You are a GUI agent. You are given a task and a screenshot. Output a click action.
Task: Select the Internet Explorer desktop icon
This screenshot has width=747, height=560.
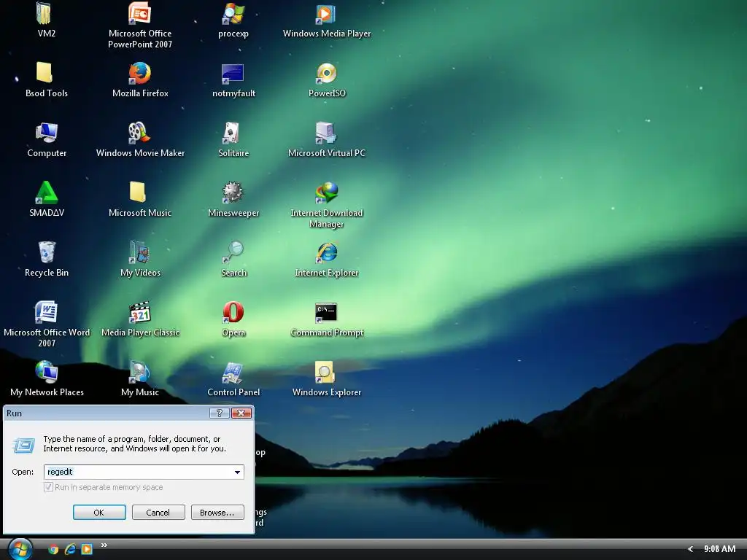[327, 252]
